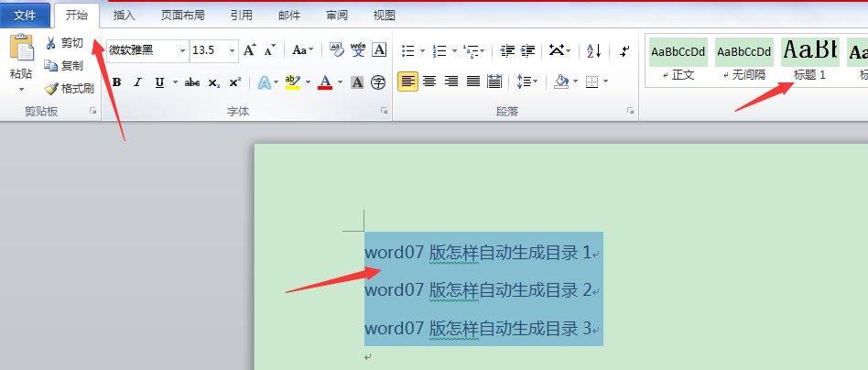Screen dimensions: 868x370
Task: Align text right
Action: (x=451, y=82)
